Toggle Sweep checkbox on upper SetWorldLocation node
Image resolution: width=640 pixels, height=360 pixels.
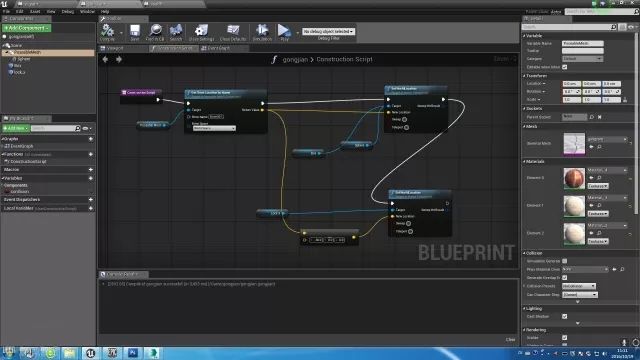404,120
